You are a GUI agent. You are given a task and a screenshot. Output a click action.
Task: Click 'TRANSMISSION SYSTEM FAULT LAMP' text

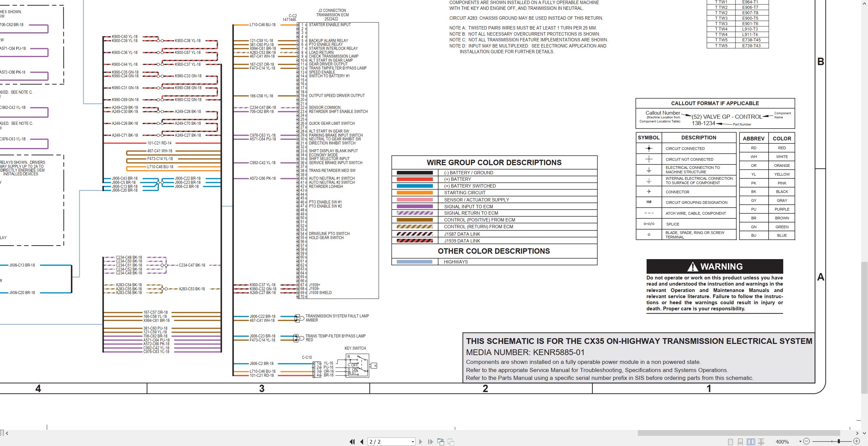click(337, 316)
